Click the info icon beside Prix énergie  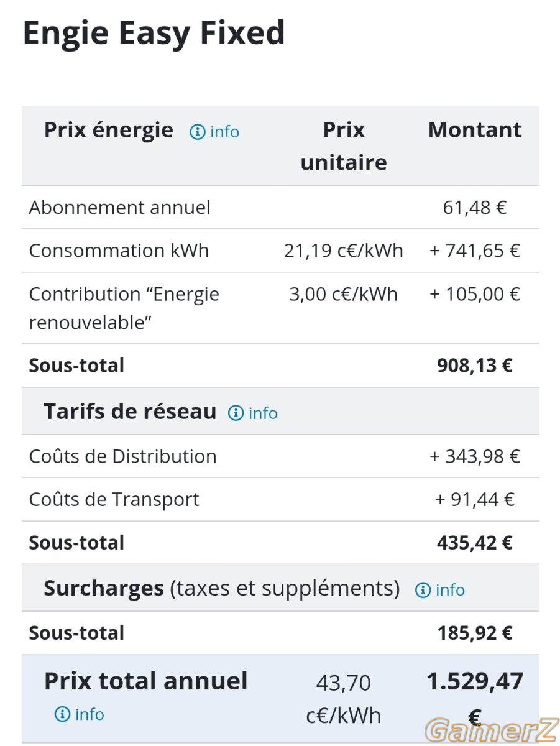(197, 132)
